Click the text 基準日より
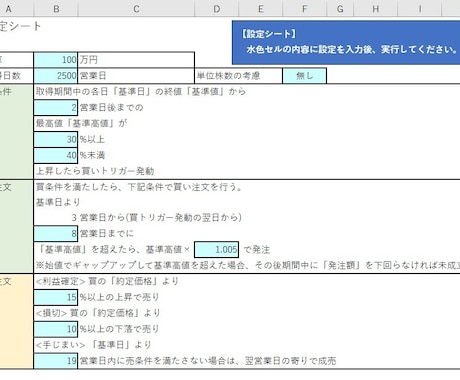Screen dimensions: 460x380 [58, 202]
